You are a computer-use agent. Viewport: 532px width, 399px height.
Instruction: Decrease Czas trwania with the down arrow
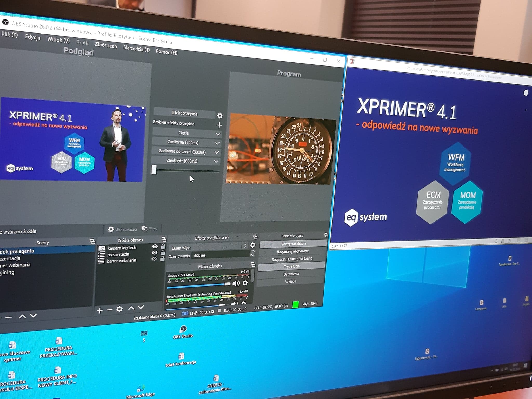[x=253, y=255]
